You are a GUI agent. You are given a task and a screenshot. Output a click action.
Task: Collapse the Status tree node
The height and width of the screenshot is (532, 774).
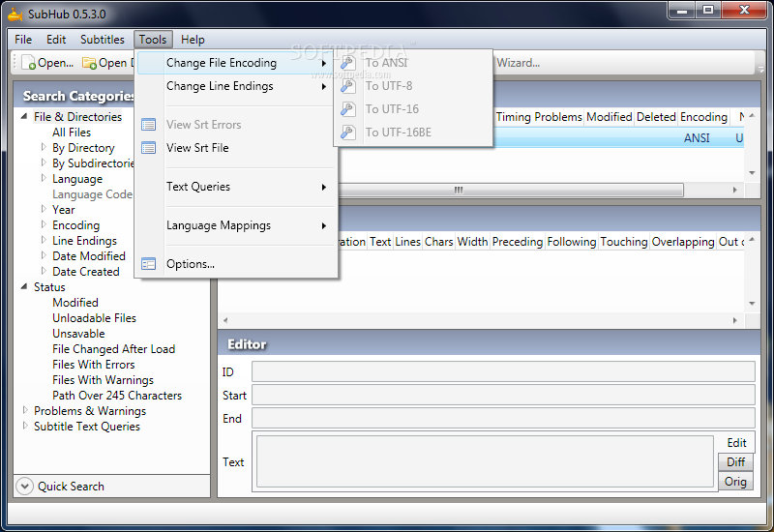(24, 286)
